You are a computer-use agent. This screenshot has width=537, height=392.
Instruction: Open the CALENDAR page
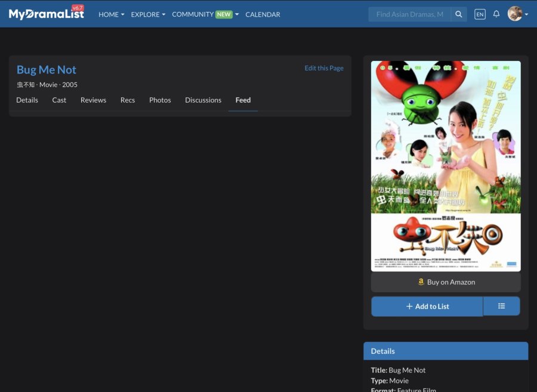click(x=263, y=14)
